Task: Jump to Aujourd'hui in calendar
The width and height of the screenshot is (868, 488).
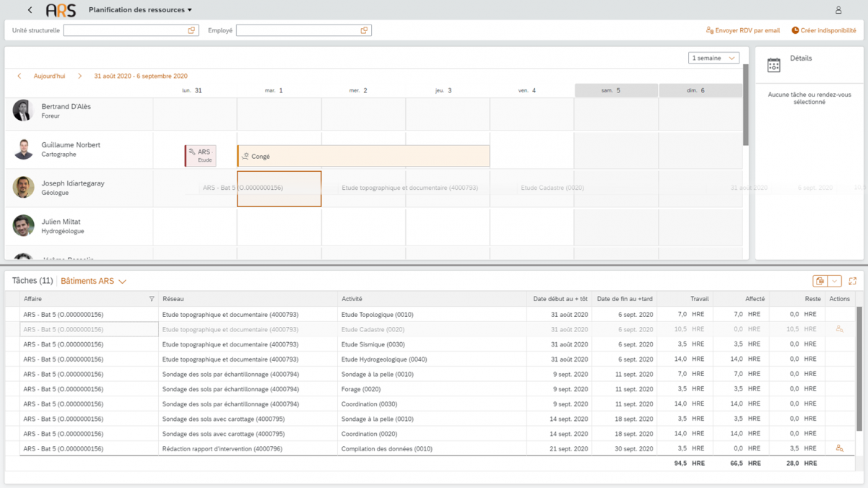Action: 49,76
